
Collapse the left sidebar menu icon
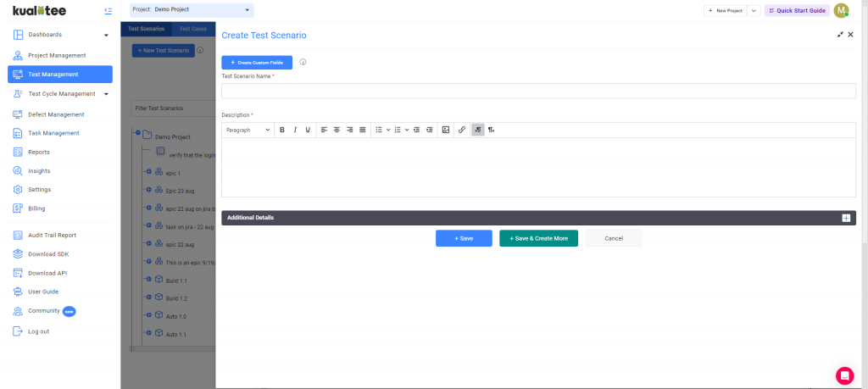click(108, 11)
